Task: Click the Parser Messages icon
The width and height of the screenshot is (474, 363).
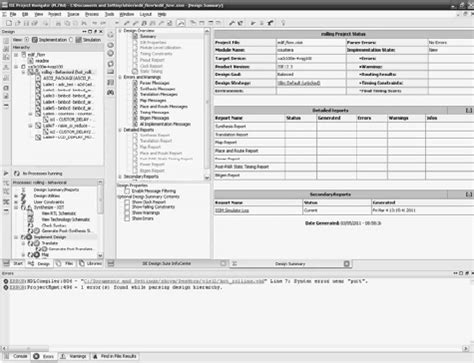Action: [x=135, y=83]
